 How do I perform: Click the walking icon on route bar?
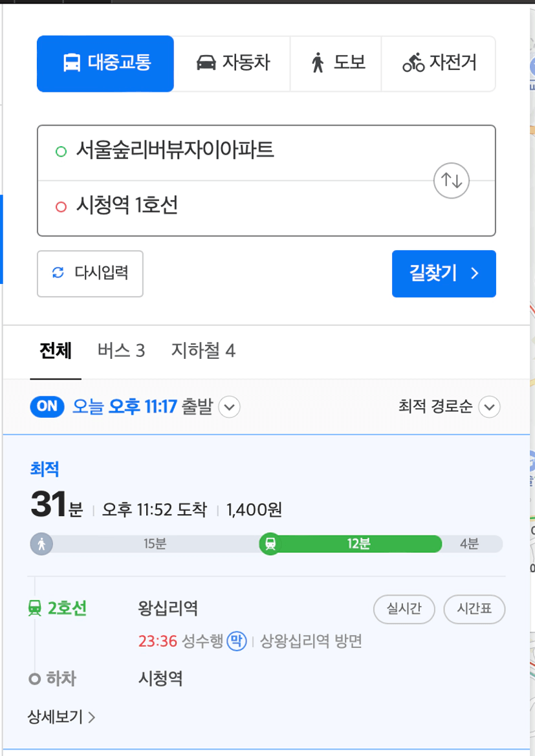point(41,544)
